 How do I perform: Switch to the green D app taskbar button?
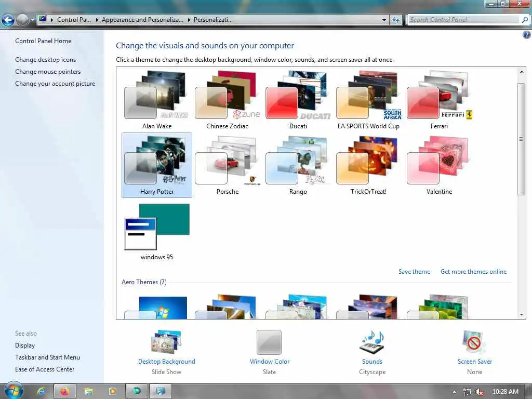coord(137,392)
